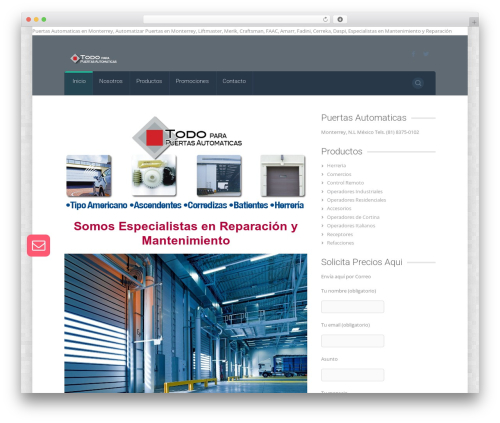Screen dimensions: 500x423
Task: Click the Envía aquí por Correo text
Action: coord(346,277)
